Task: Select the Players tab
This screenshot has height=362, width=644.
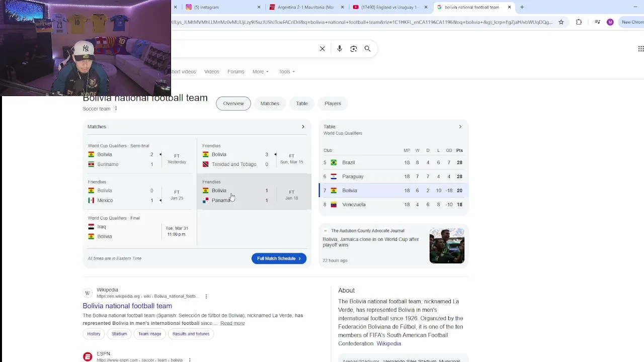Action: 333,104
